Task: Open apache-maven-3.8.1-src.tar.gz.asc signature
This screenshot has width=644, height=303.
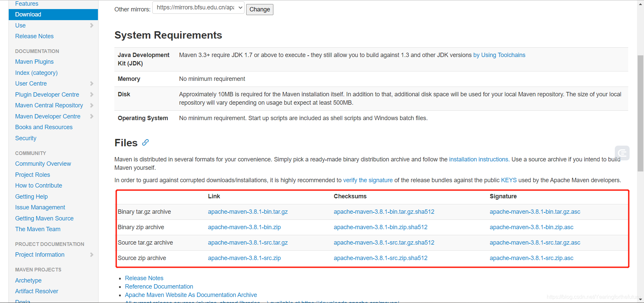Action: 535,243
